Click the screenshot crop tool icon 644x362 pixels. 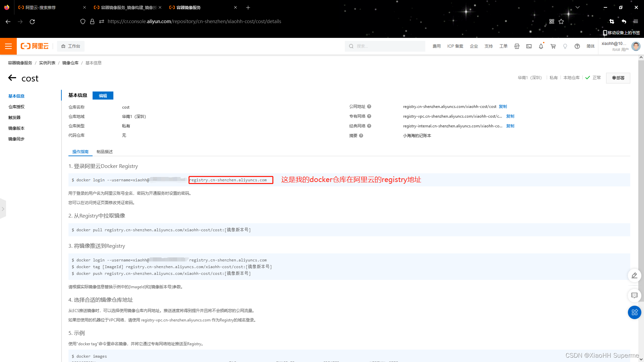click(x=611, y=21)
